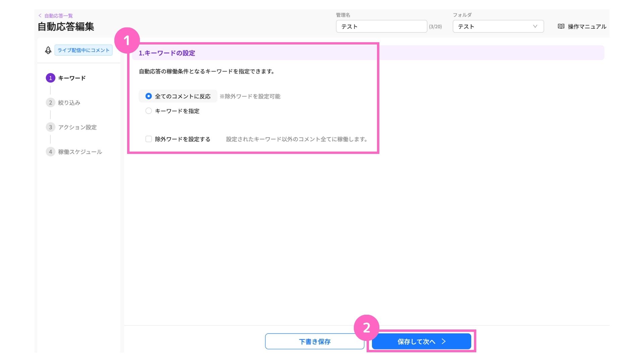Click the step number 4 circle
Screen dimensions: 644x362
(50, 152)
